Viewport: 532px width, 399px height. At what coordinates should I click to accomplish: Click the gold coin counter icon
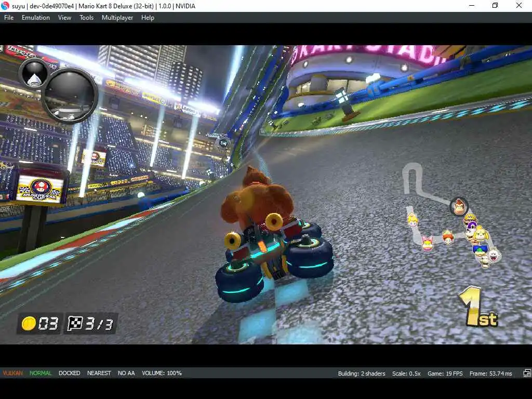coord(29,323)
